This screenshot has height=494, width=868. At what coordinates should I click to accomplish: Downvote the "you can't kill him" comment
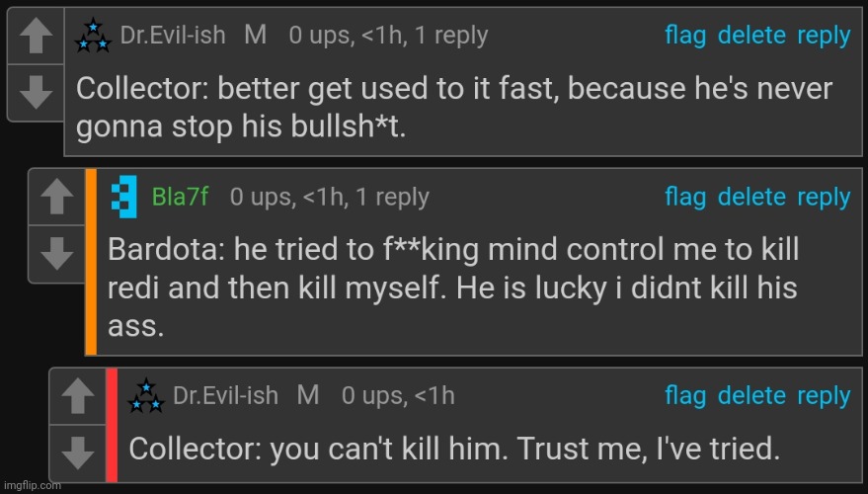tap(77, 453)
